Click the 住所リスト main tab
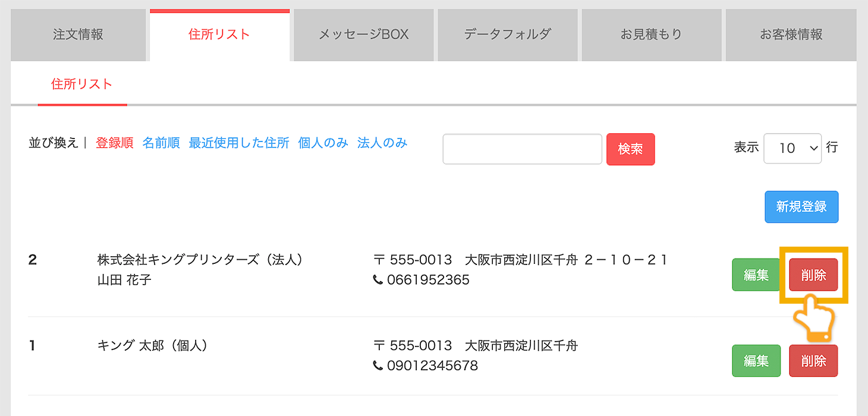Image resolution: width=868 pixels, height=416 pixels. tap(219, 34)
